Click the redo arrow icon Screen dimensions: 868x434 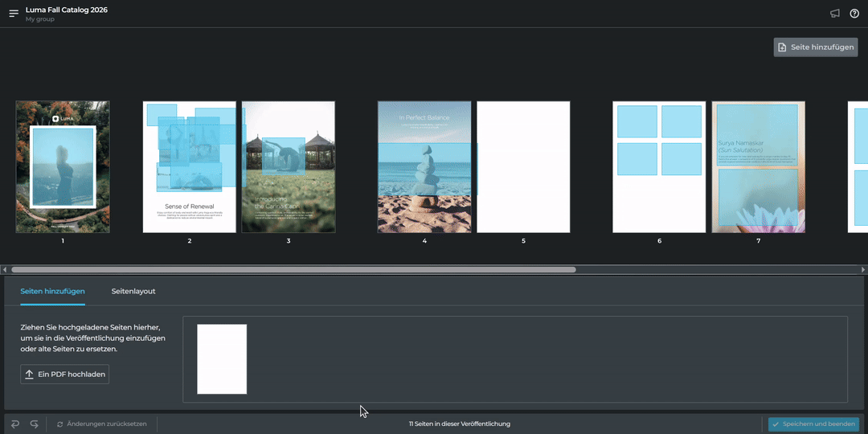click(x=34, y=424)
